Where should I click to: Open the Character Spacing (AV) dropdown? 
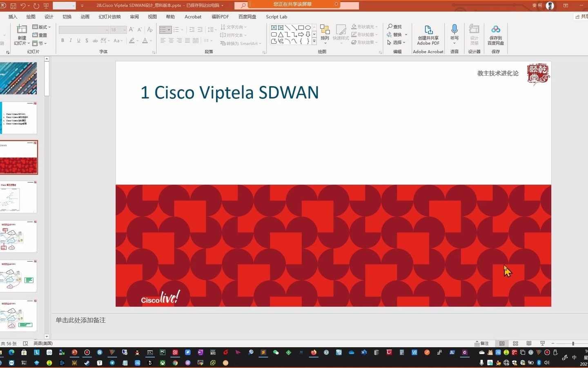click(x=105, y=40)
